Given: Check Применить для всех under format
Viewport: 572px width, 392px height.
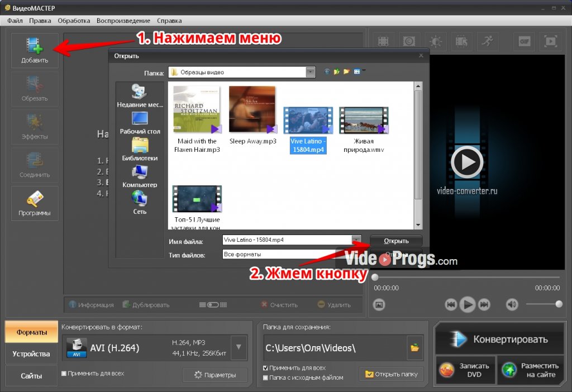Looking at the screenshot, I should (x=64, y=374).
